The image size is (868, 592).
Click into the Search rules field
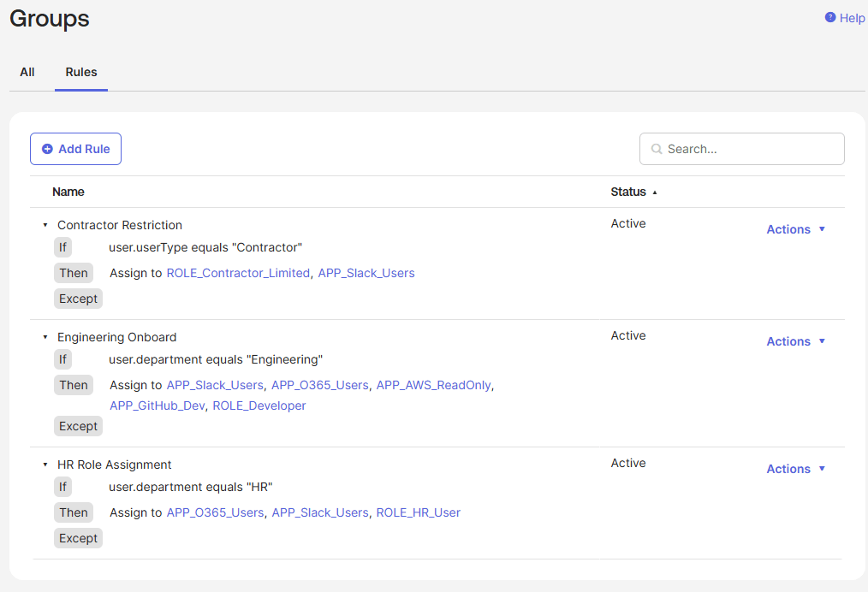(749, 149)
